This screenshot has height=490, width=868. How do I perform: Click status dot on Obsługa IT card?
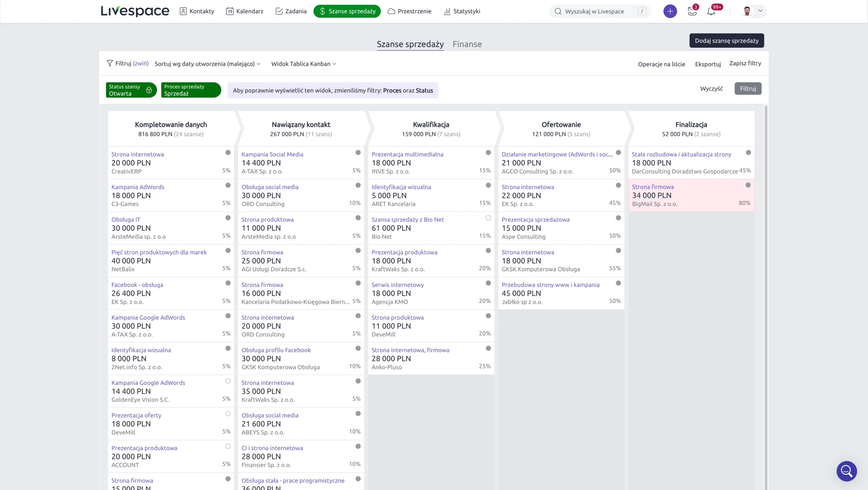[228, 218]
